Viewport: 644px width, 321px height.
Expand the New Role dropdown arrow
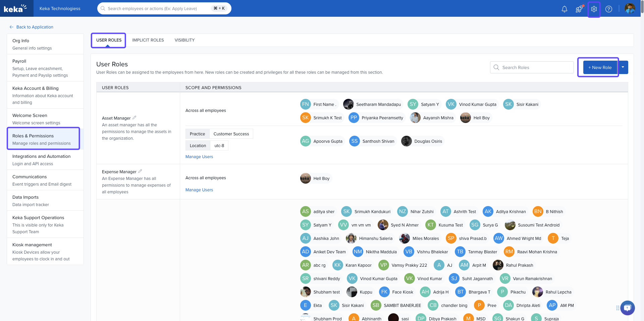pyautogui.click(x=623, y=67)
